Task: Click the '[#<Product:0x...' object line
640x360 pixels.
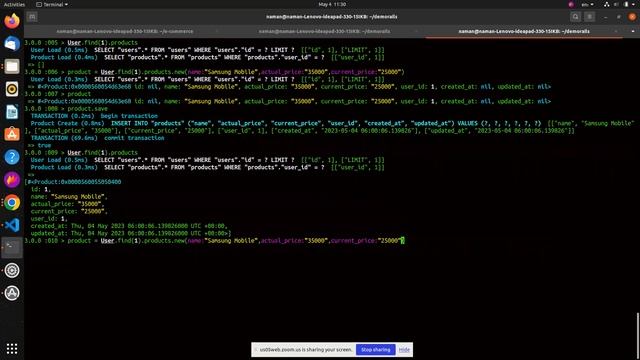Action: 73,182
